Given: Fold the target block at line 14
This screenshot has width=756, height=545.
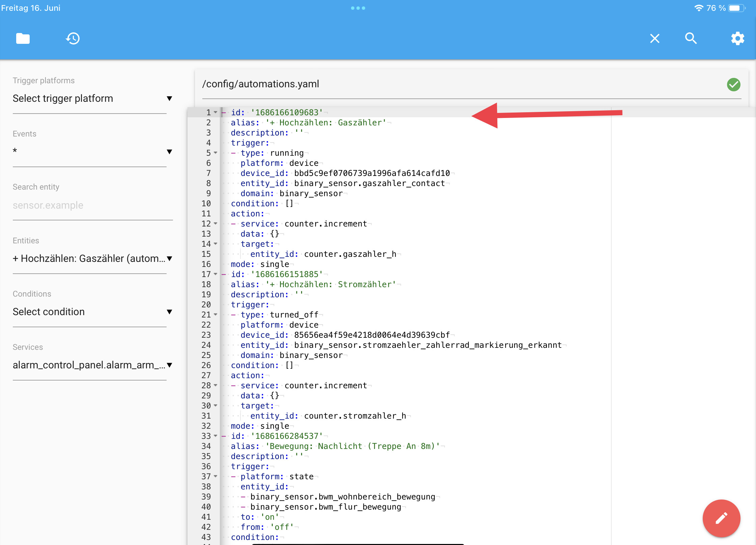Looking at the screenshot, I should (215, 244).
